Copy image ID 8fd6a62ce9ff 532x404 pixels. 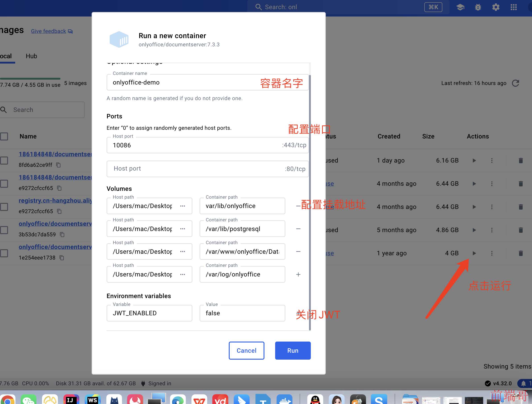[x=58, y=165]
